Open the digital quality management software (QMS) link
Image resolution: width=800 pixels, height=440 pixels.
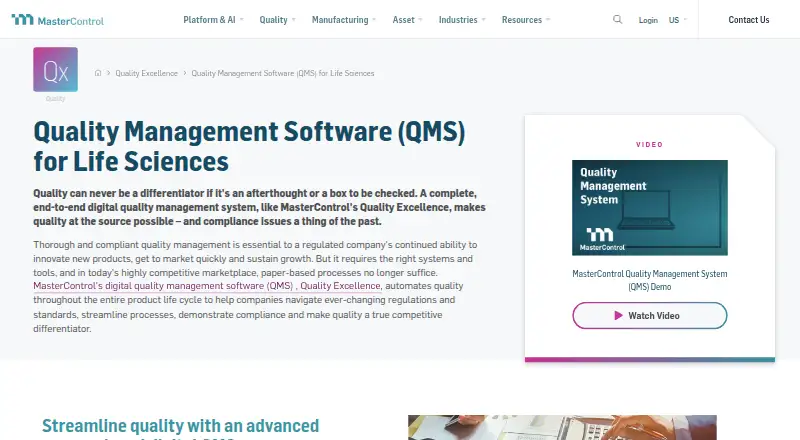coord(163,286)
